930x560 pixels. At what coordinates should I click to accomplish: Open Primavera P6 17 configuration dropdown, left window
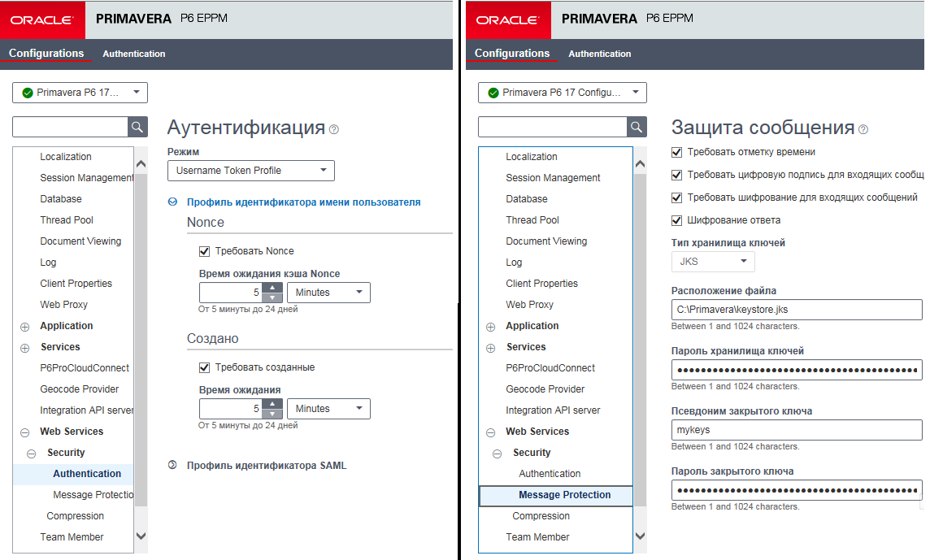pyautogui.click(x=80, y=93)
